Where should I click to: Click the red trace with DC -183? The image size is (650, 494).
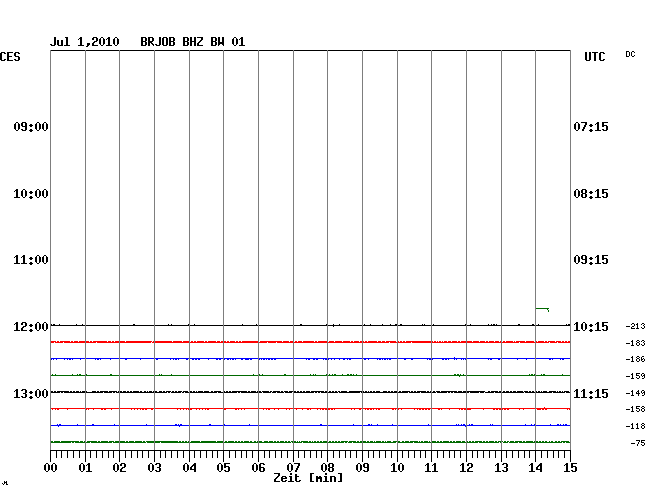(310, 342)
